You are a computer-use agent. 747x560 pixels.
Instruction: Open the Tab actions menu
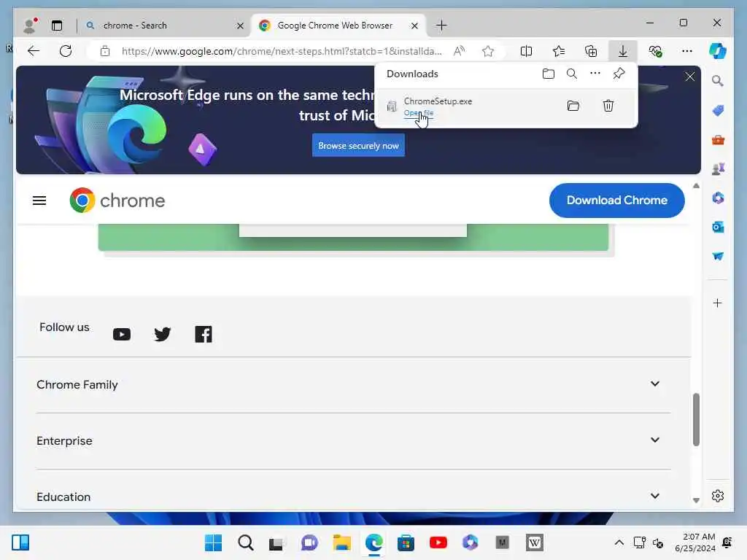tap(57, 26)
